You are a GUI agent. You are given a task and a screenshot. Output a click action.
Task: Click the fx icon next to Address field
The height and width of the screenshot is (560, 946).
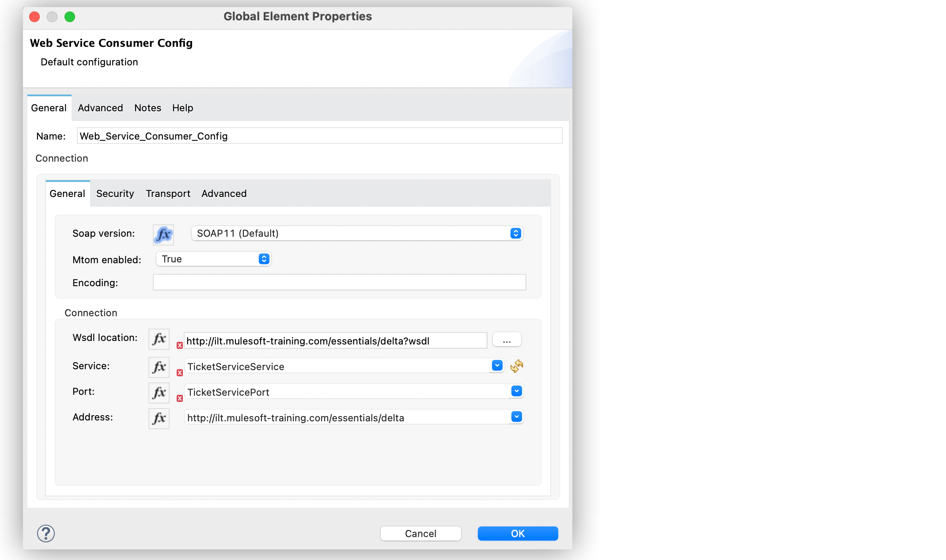[158, 417]
